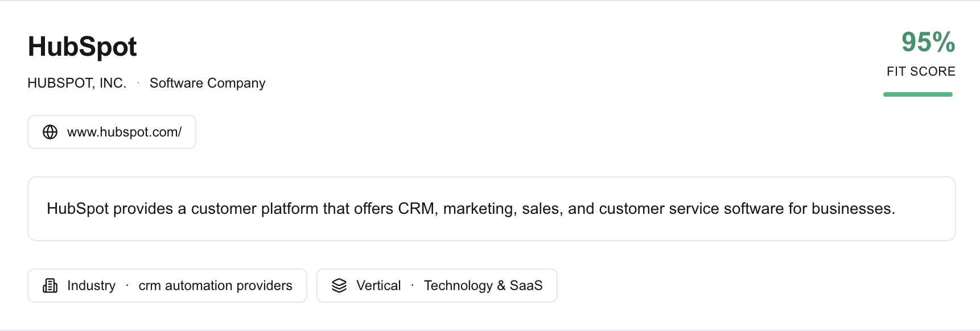This screenshot has width=980, height=331.
Task: Click the word CRM in the description
Action: (416, 209)
